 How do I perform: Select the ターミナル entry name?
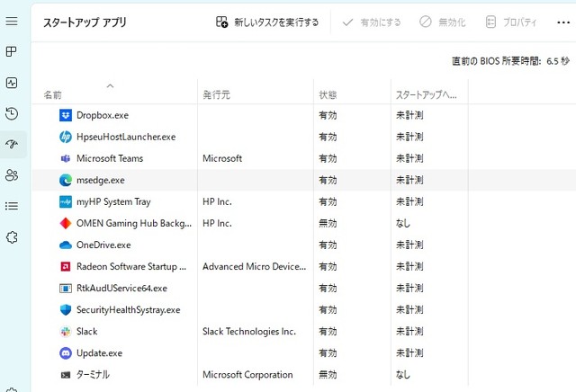pyautogui.click(x=93, y=375)
